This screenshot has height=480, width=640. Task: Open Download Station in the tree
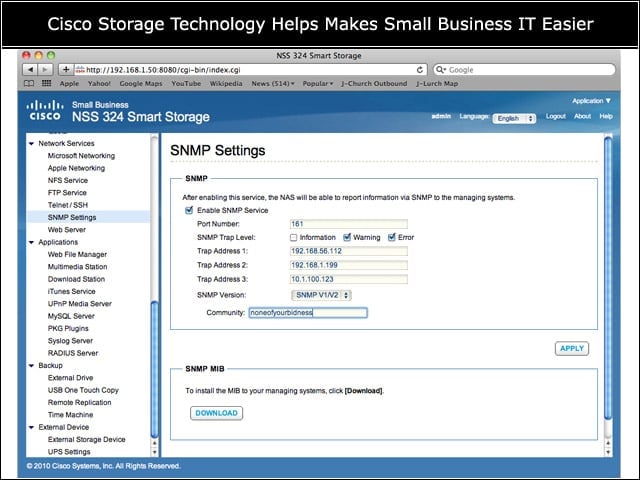[x=76, y=279]
